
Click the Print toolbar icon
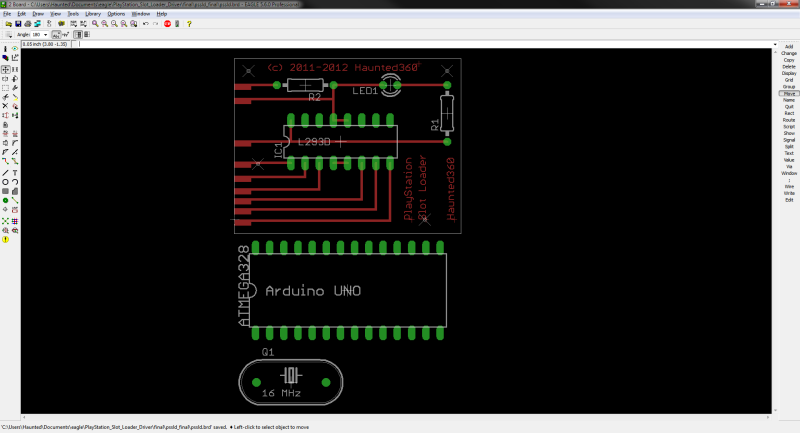(28, 24)
